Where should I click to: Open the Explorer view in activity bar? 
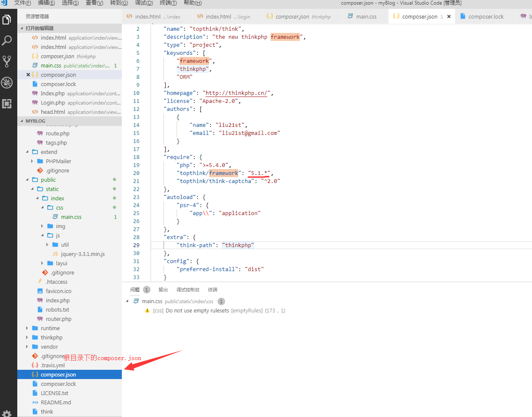click(7, 19)
